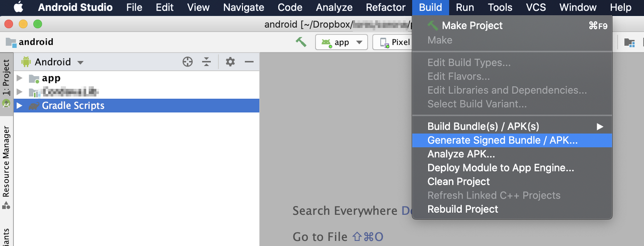The width and height of the screenshot is (644, 246).
Task: Select Generate Signed Bundle / APK
Action: pyautogui.click(x=512, y=141)
